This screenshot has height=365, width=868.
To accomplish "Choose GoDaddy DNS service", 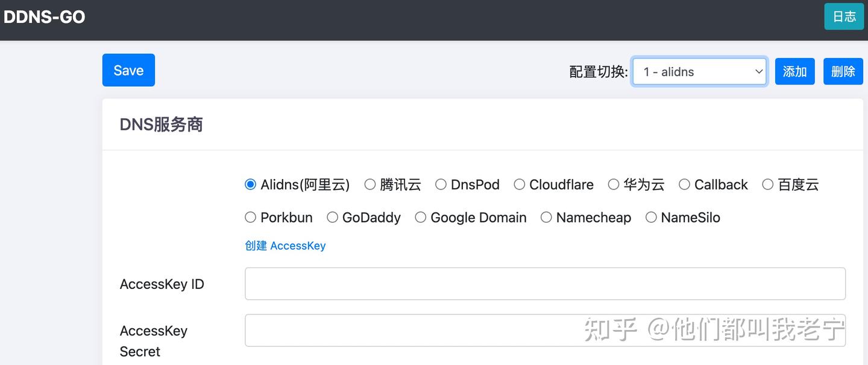I will (333, 217).
